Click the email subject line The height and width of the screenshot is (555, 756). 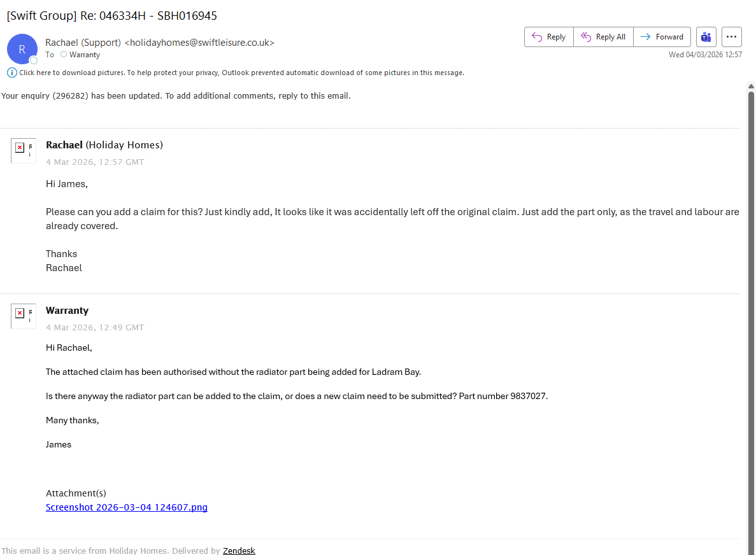pyautogui.click(x=111, y=16)
